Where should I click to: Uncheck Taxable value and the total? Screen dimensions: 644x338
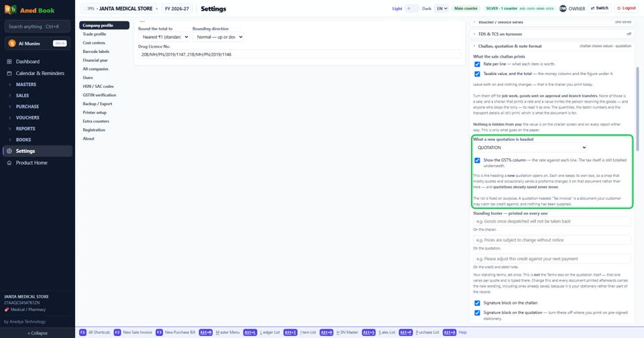tap(477, 74)
